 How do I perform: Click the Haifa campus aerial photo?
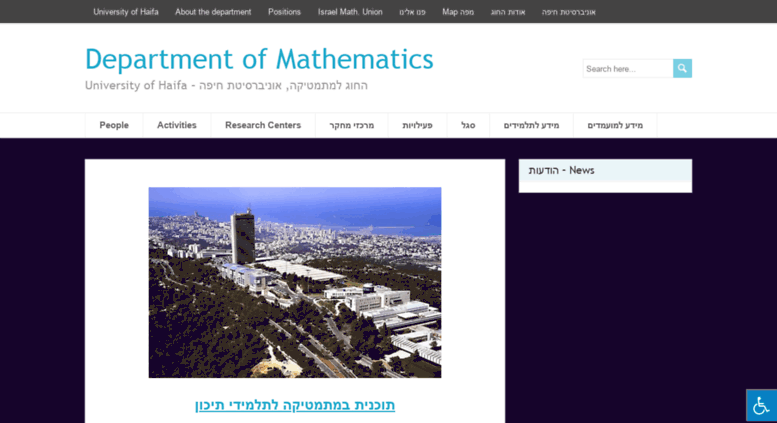295,282
